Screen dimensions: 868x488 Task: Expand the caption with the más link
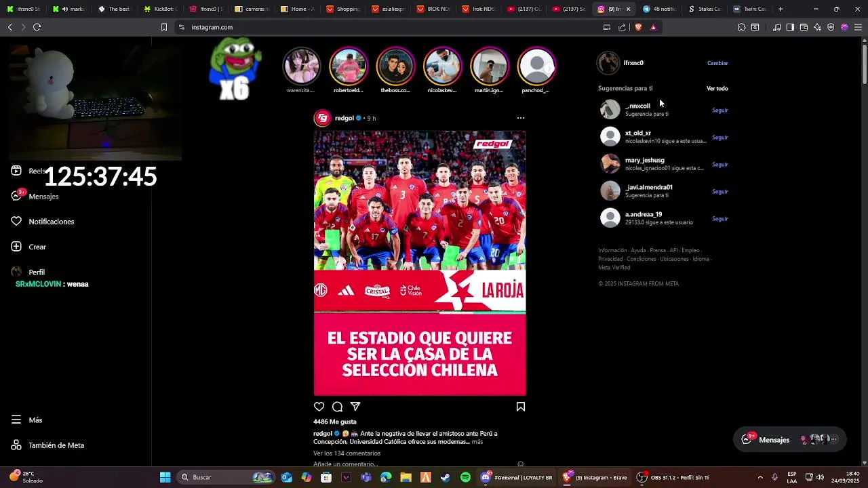(x=477, y=441)
